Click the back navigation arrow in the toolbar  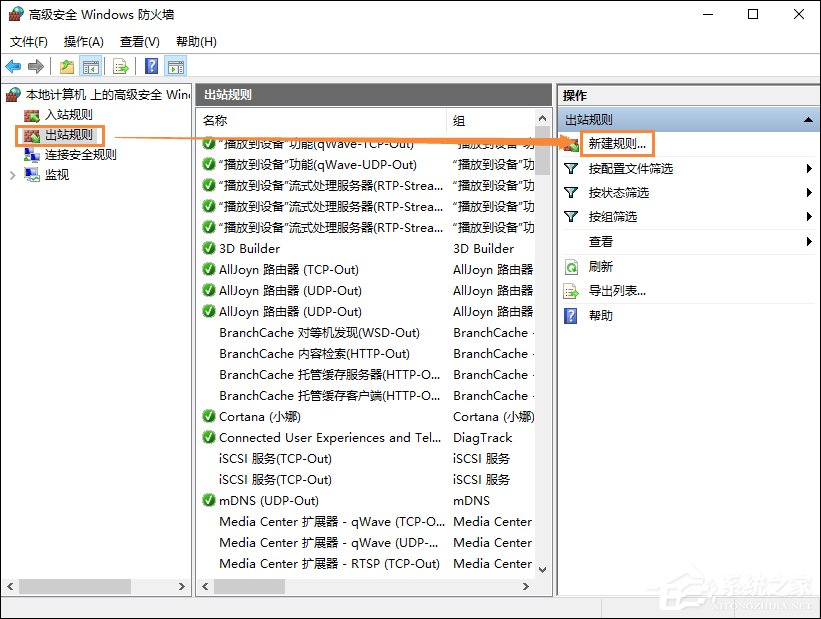pos(12,66)
